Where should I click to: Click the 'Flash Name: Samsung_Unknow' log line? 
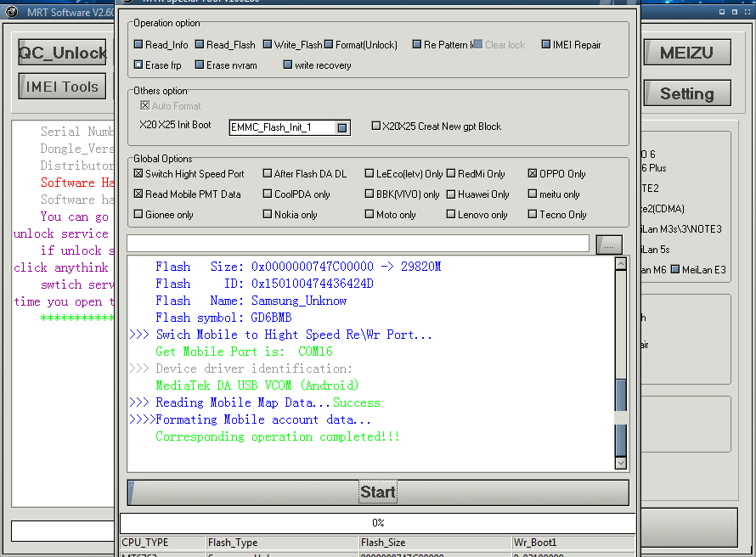tap(251, 301)
